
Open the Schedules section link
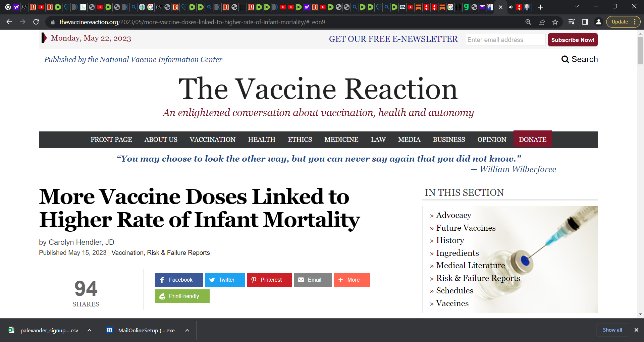(454, 291)
